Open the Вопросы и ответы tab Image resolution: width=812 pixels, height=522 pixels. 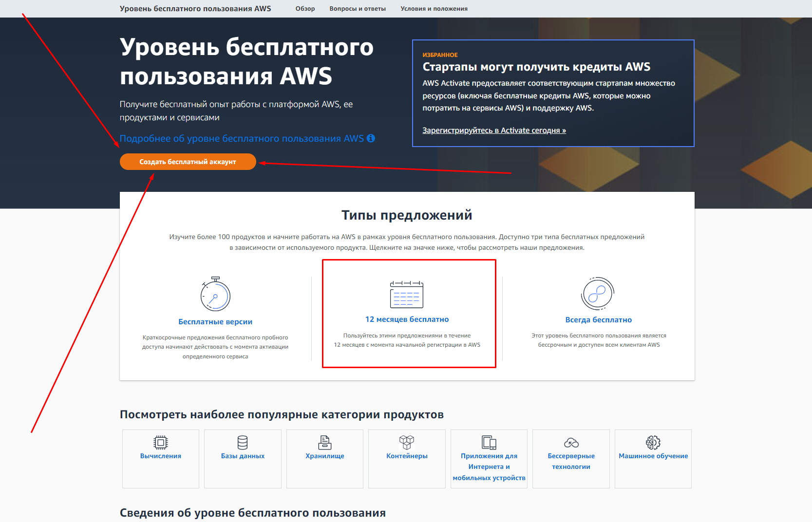(x=358, y=9)
